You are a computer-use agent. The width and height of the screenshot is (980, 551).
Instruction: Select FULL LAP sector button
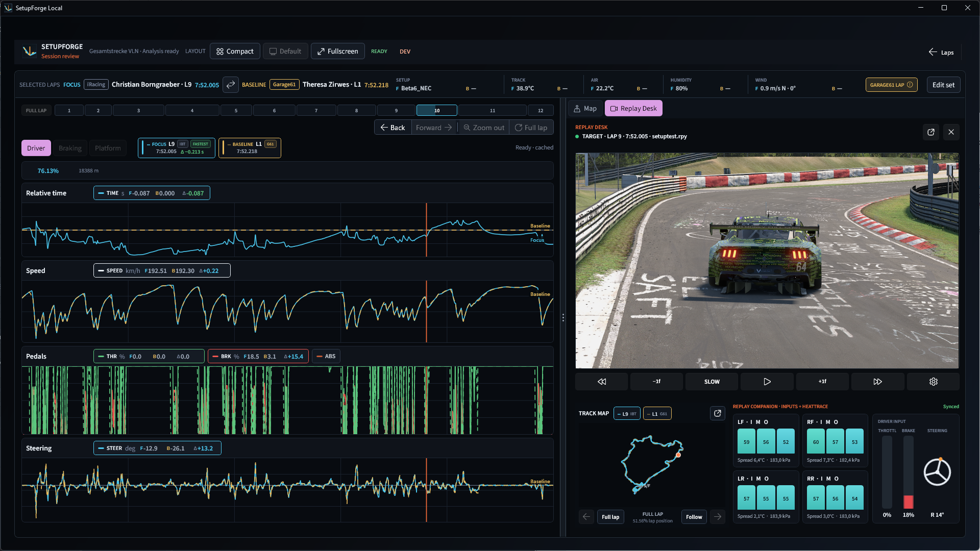[x=36, y=110]
